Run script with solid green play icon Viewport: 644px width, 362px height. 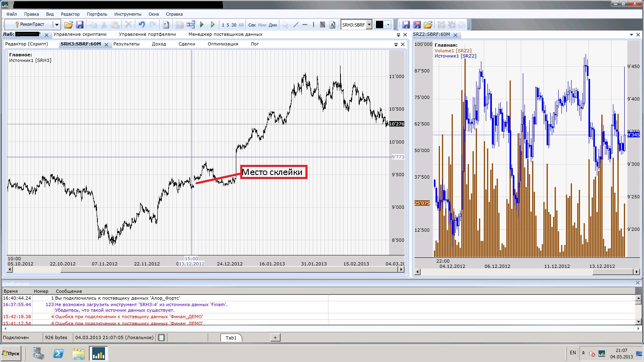pos(202,25)
